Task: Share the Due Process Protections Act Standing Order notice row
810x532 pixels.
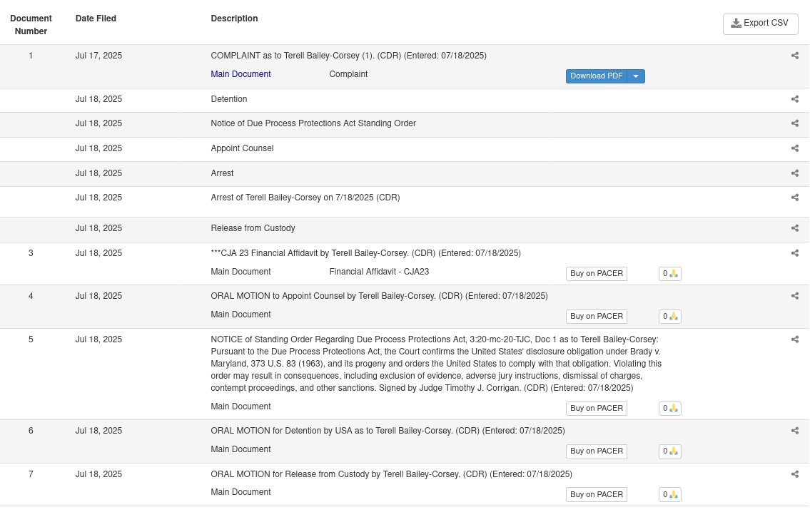Action: 794,123
